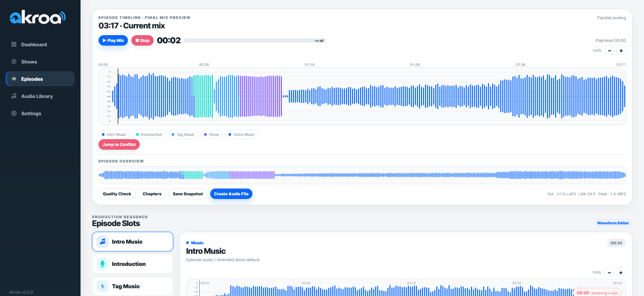Click the 01:58 timeline ruler mark

point(415,65)
